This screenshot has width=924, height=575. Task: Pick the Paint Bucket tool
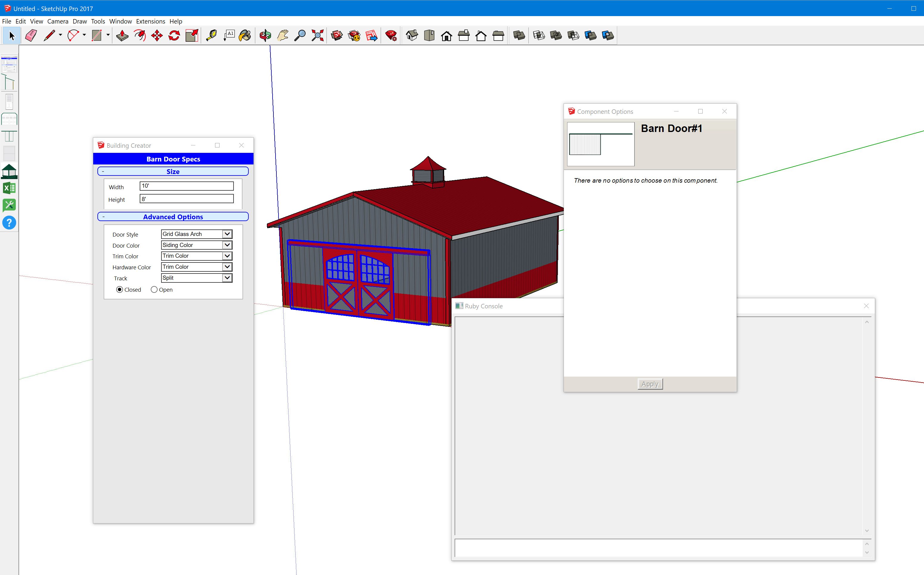coord(245,36)
